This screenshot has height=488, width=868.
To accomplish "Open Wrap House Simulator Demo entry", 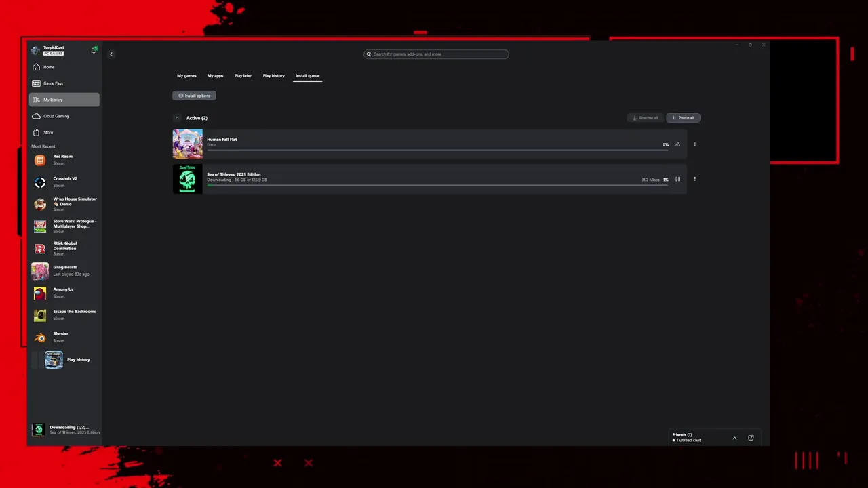I will click(64, 204).
